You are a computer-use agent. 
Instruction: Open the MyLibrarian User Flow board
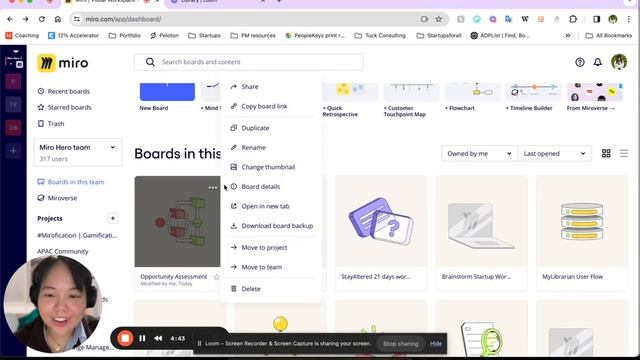582,233
